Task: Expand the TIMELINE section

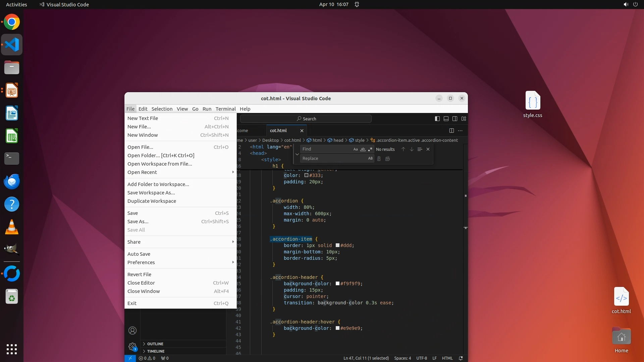Action: point(156,351)
